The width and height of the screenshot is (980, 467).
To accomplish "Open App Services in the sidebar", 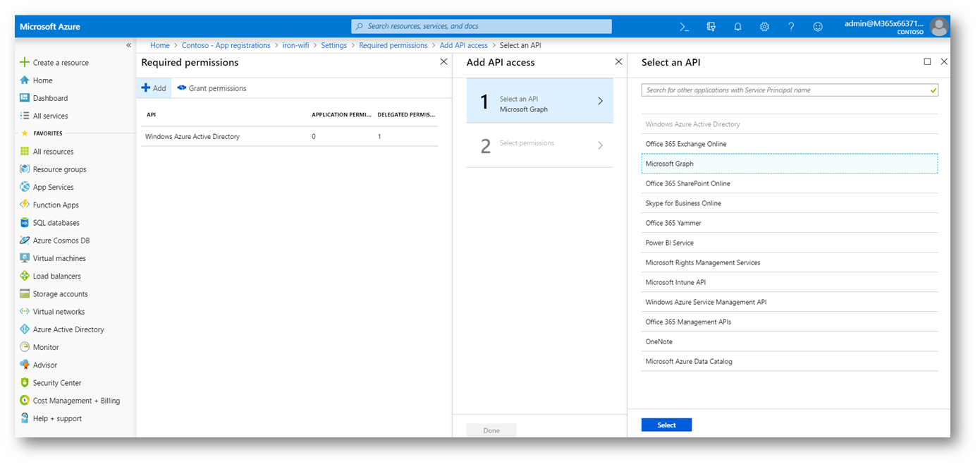I will click(x=47, y=187).
